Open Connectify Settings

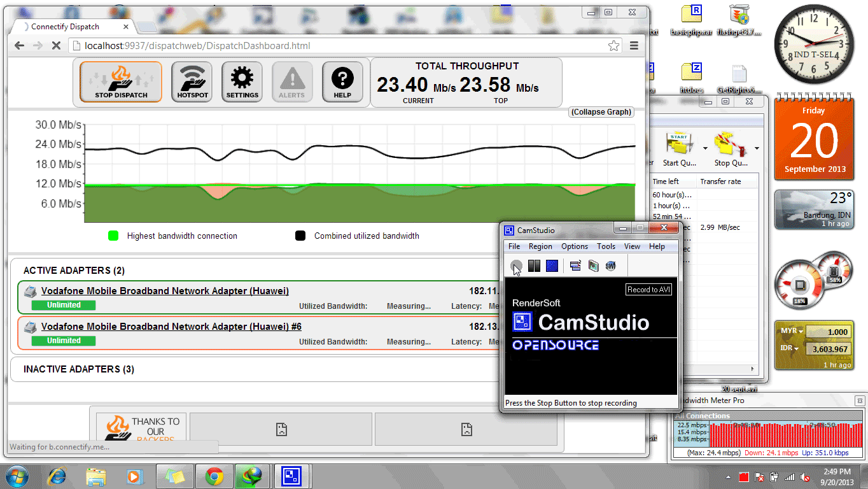(242, 81)
